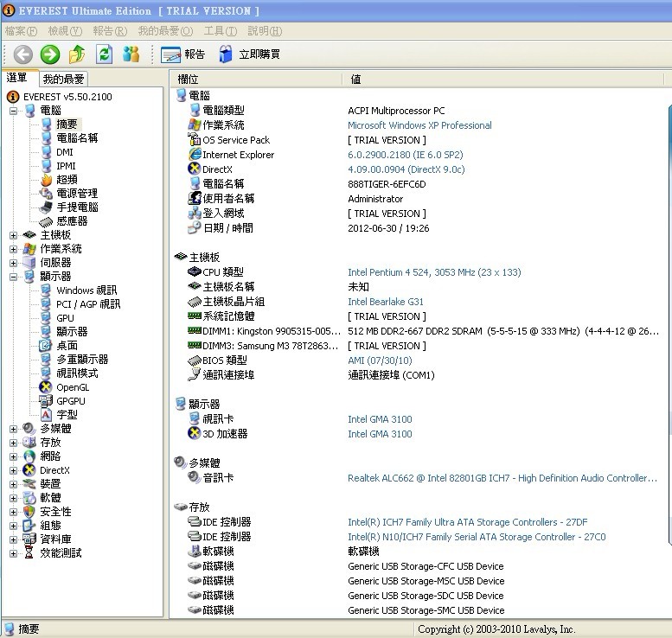Click the users icon in the toolbar

131,54
